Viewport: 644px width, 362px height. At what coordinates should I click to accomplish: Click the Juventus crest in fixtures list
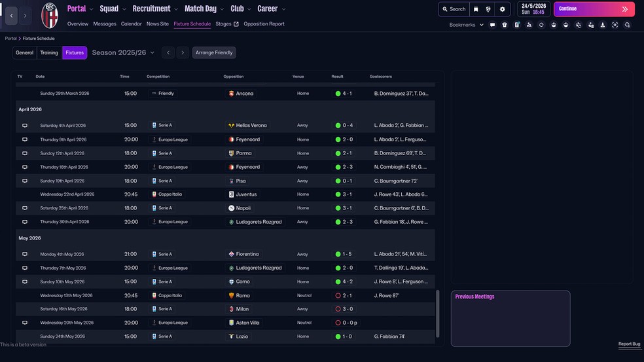[231, 194]
